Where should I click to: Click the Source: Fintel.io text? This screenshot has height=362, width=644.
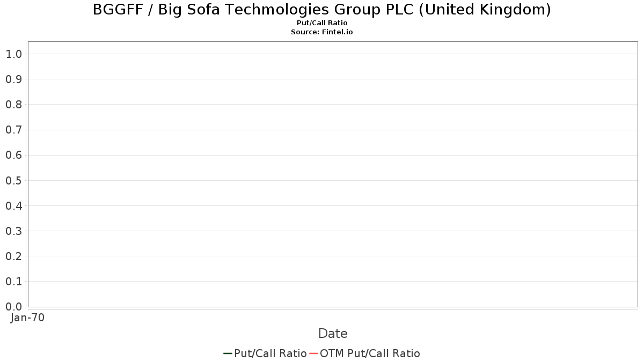322,32
